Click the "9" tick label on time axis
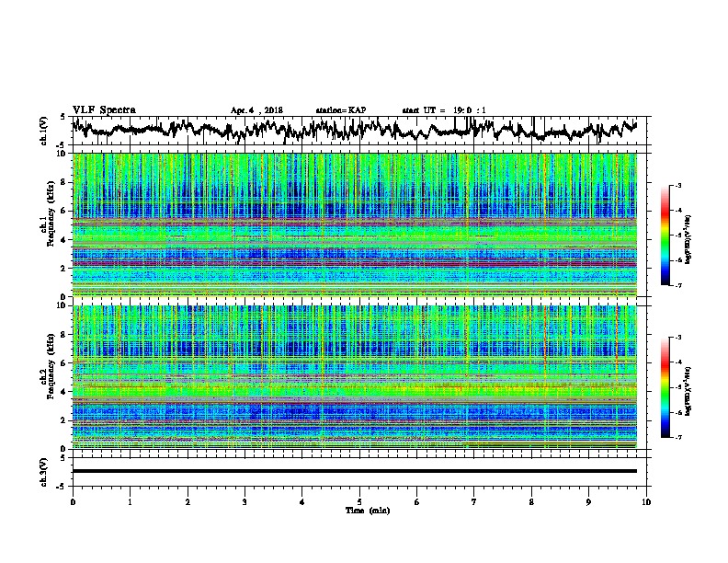Viewport: 728px width, 563px height. coord(588,502)
